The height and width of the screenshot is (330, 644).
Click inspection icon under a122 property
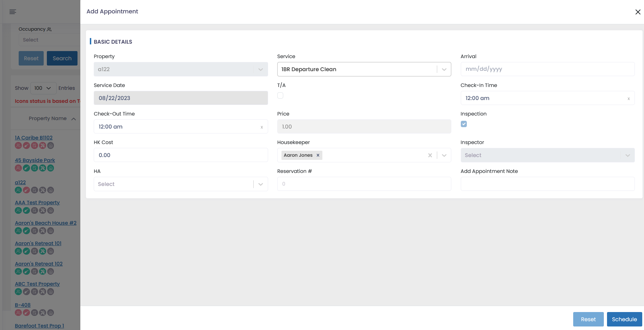point(35,190)
